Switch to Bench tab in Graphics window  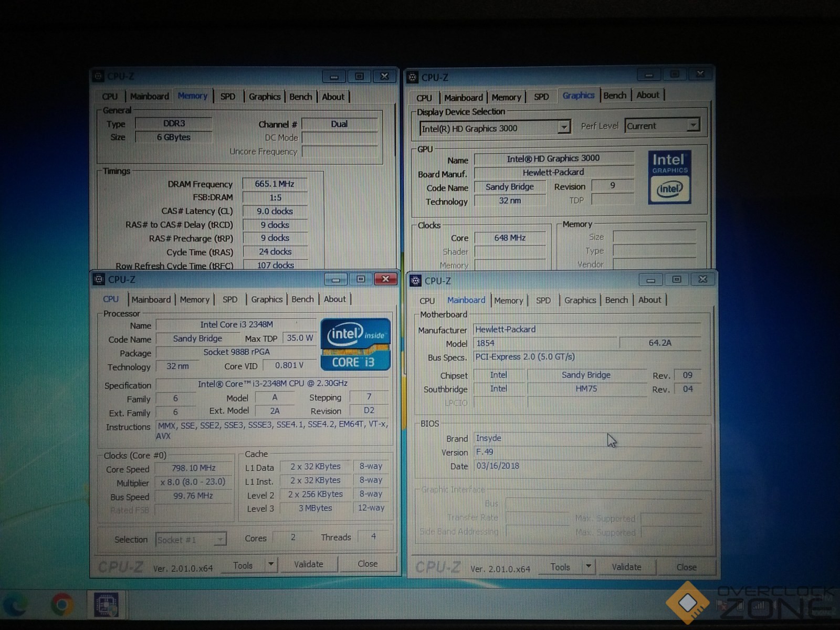[615, 96]
